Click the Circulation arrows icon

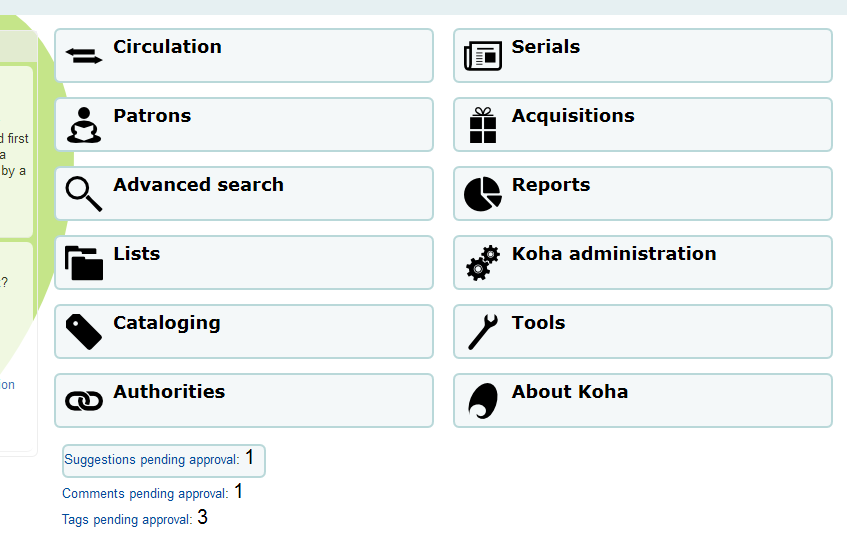84,57
